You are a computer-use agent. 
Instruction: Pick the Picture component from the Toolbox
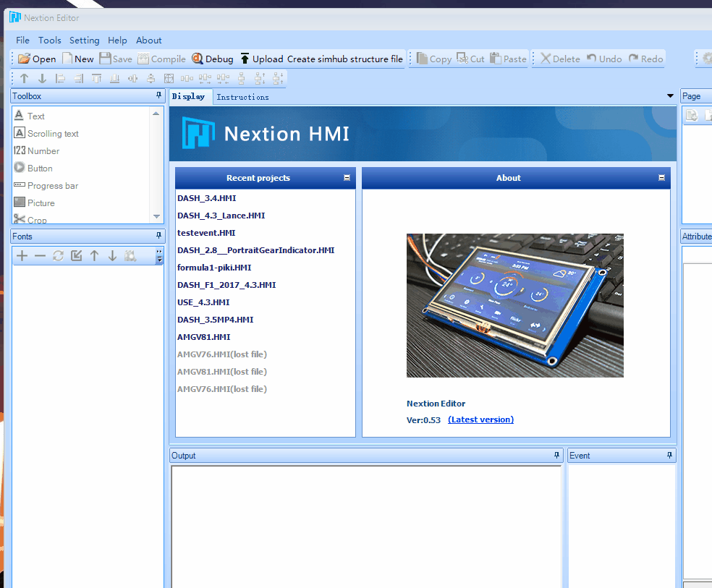[40, 203]
